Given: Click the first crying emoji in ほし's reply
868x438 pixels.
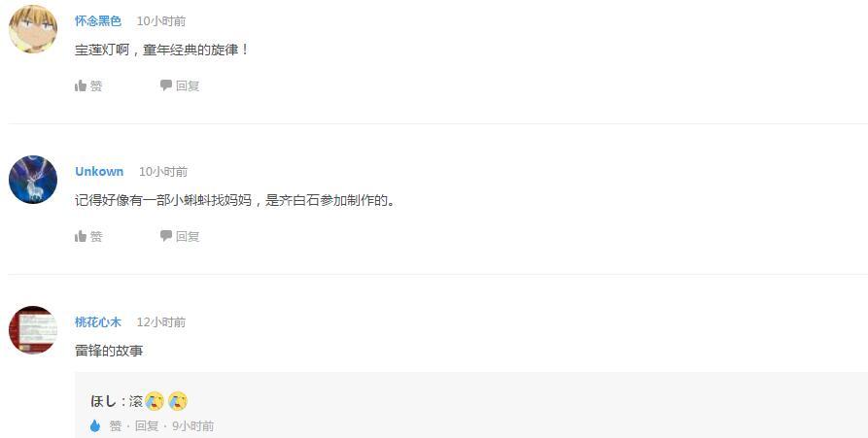Looking at the screenshot, I should tap(155, 401).
